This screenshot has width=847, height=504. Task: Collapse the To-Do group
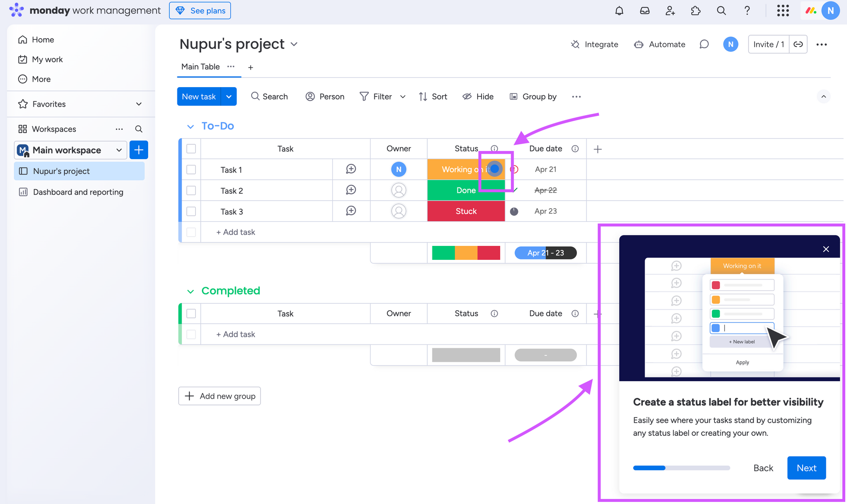[x=191, y=127]
